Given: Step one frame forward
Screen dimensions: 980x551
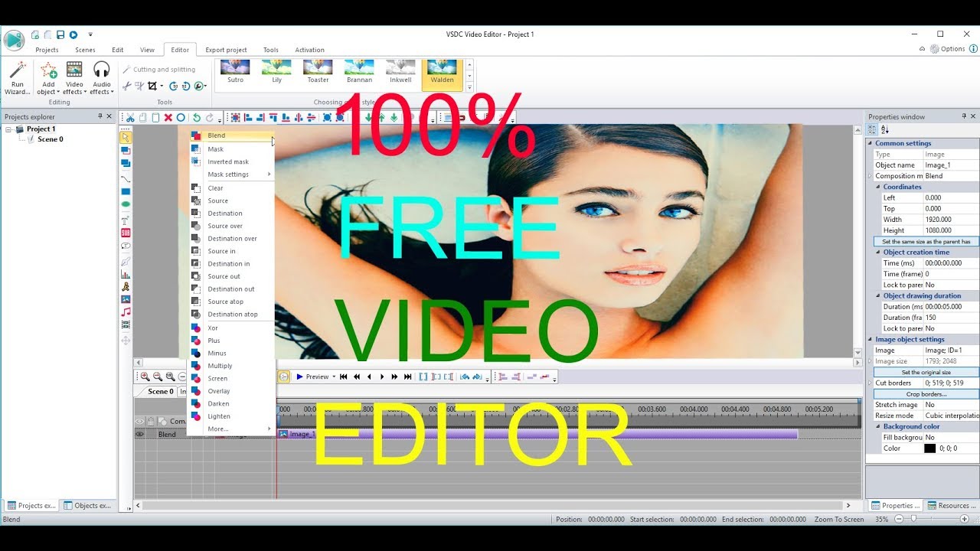Looking at the screenshot, I should click(x=382, y=377).
